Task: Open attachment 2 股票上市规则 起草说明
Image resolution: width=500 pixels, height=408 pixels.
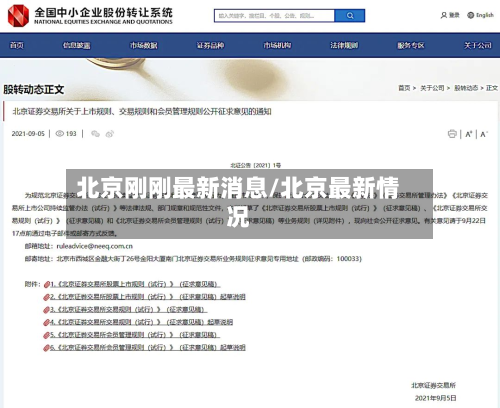Action: pos(148,297)
